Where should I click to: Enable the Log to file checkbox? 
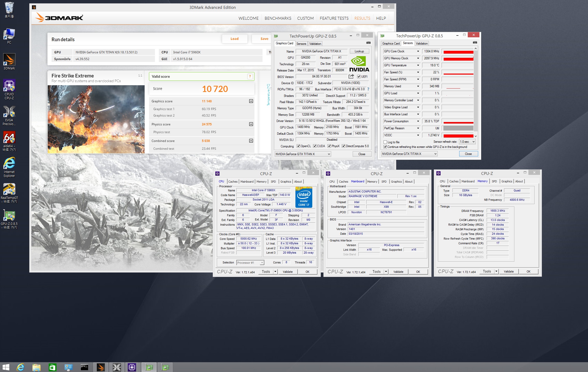pos(385,142)
